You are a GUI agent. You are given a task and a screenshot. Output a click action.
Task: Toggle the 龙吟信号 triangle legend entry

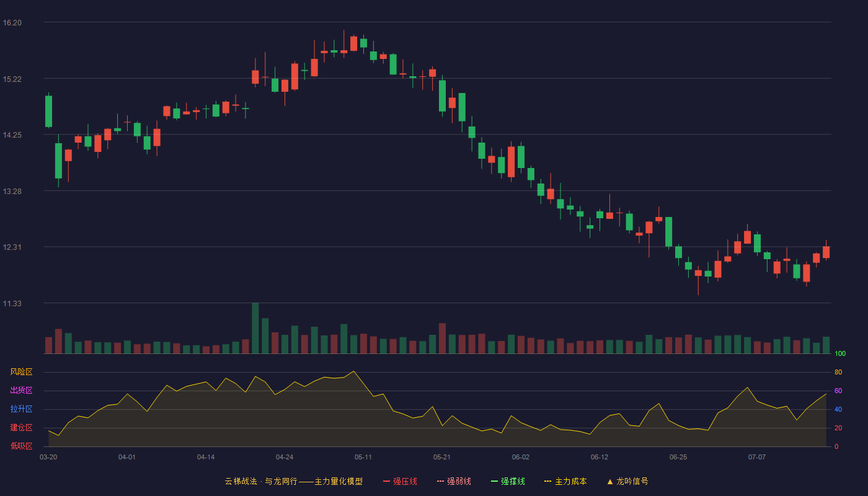pyautogui.click(x=627, y=481)
